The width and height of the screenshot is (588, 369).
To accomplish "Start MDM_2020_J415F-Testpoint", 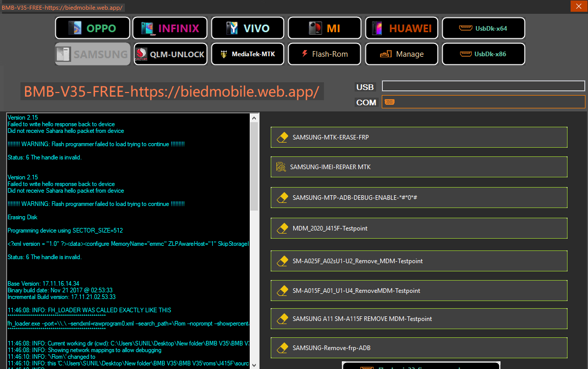I will click(419, 228).
